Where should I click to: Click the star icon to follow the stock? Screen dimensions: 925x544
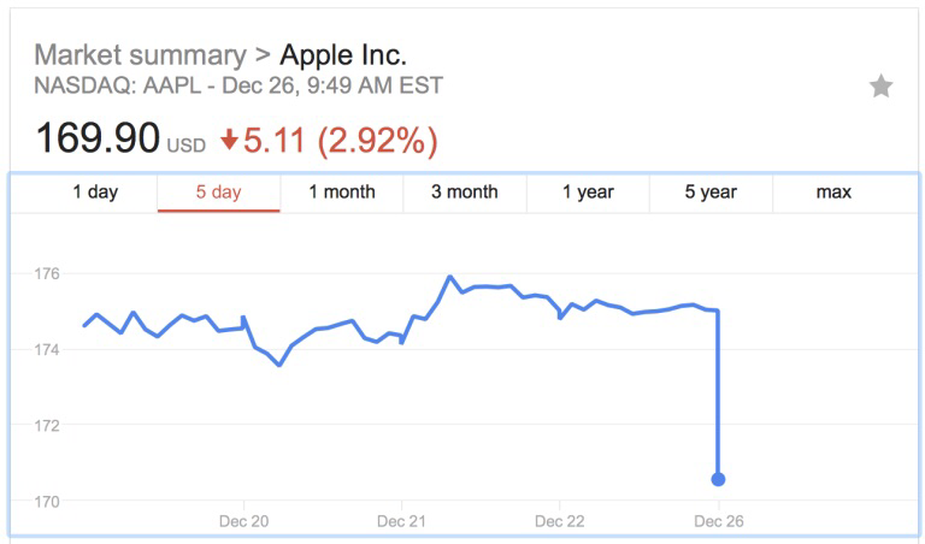[x=880, y=87]
